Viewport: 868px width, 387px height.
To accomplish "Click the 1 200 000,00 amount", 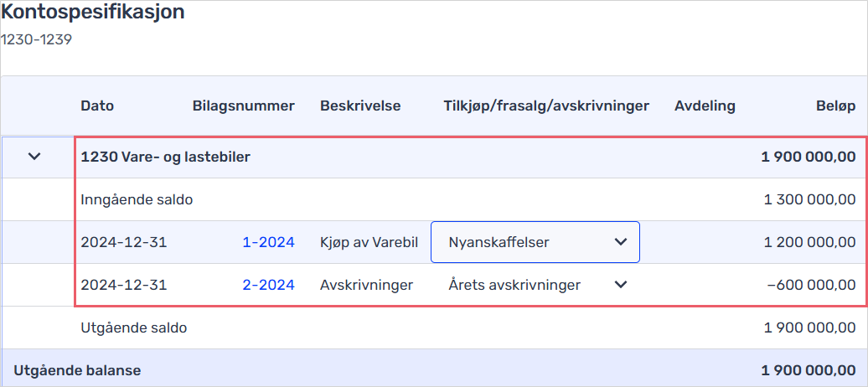I will (x=810, y=242).
